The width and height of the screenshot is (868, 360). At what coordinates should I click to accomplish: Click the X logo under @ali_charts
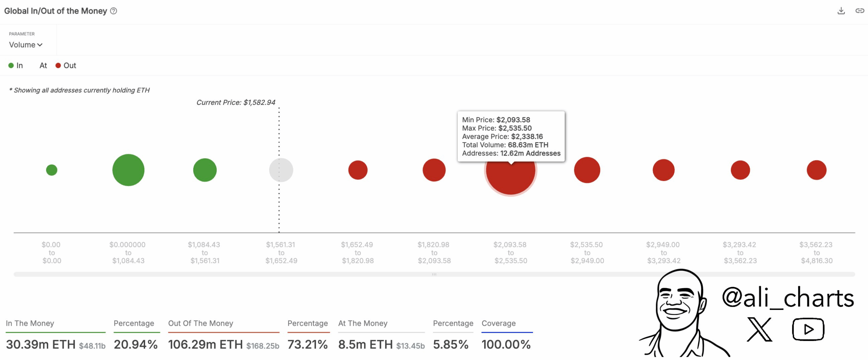tap(759, 329)
